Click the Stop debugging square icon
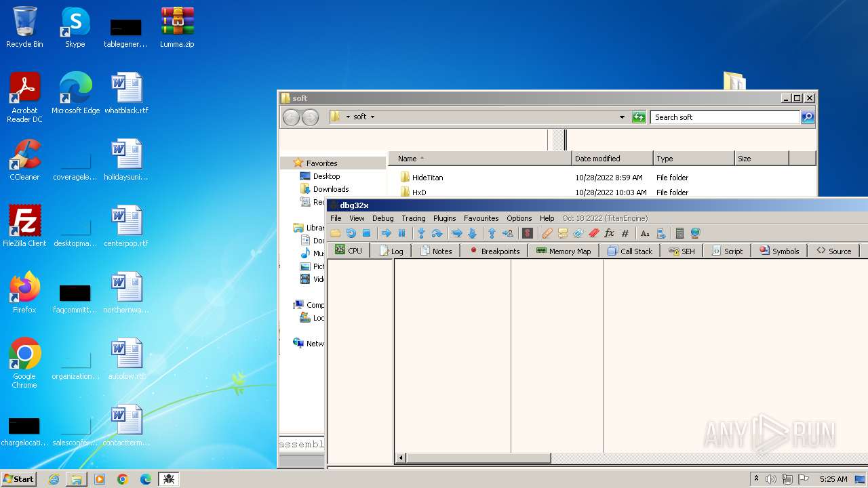 tap(366, 233)
